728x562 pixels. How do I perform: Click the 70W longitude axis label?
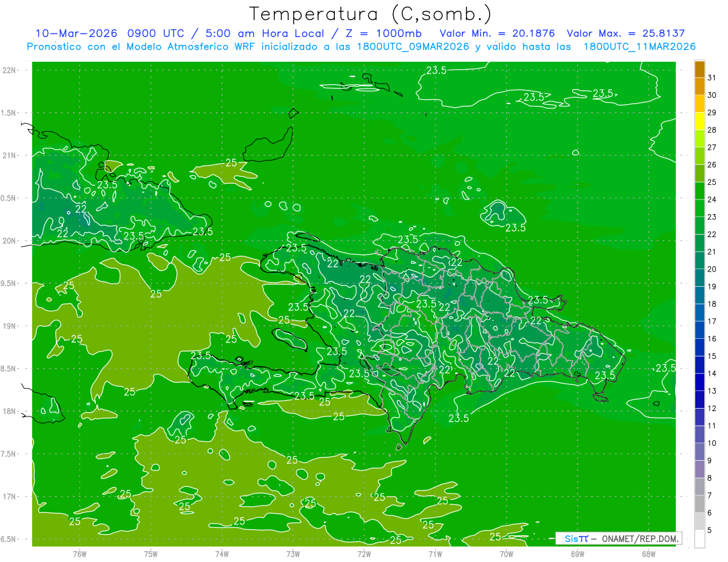point(507,554)
